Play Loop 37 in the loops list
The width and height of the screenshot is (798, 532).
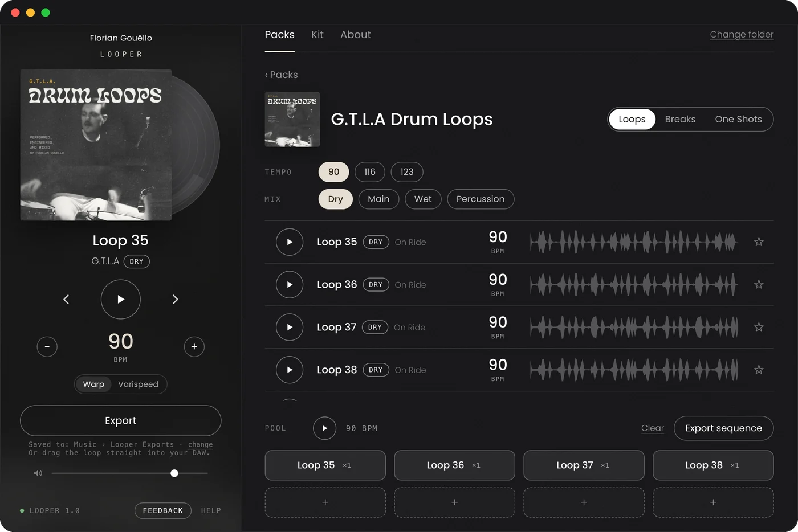click(290, 328)
